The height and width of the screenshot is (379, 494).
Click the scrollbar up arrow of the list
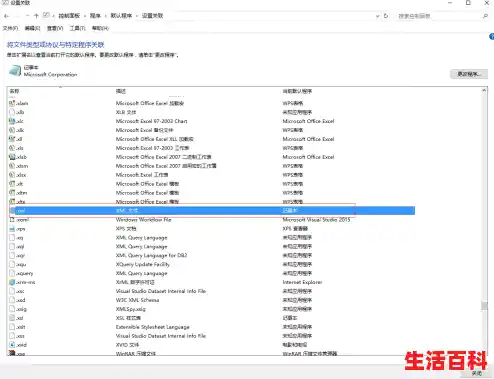pos(484,90)
